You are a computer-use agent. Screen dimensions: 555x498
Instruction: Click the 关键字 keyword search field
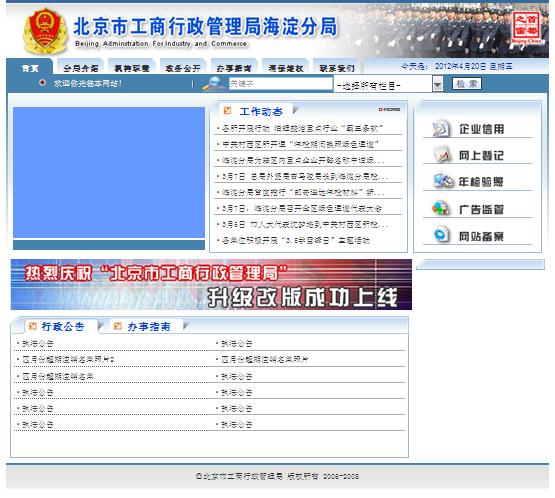click(281, 84)
